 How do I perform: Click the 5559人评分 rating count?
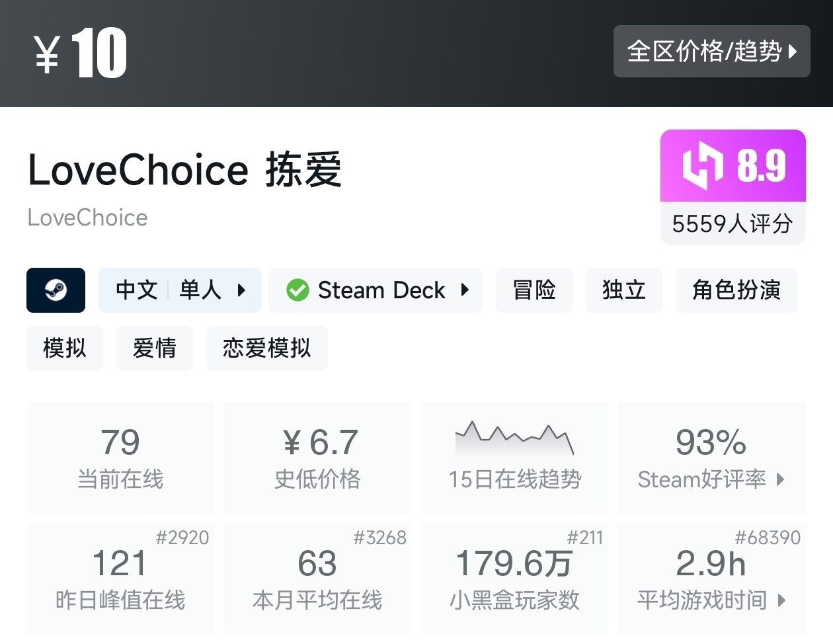[x=733, y=224]
